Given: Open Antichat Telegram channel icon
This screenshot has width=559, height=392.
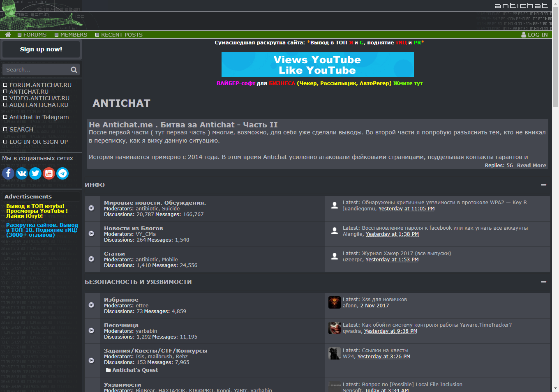Looking at the screenshot, I should tap(62, 173).
